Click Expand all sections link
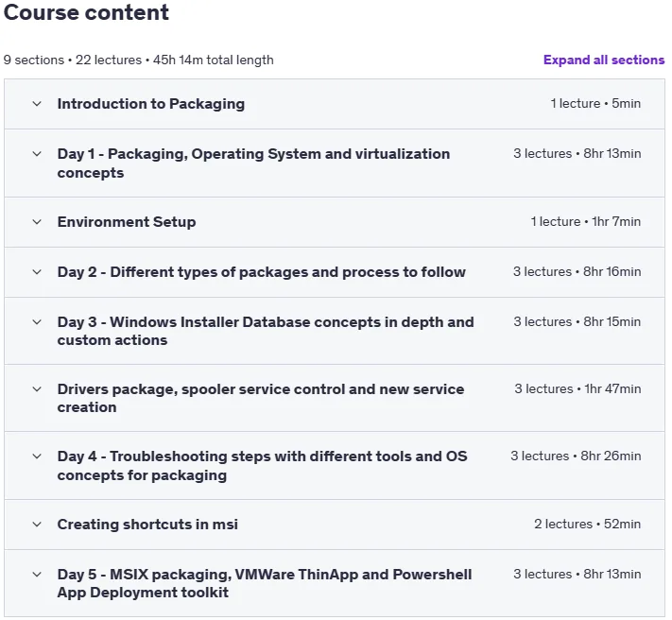Screen dimensions: 672x620 tap(604, 60)
